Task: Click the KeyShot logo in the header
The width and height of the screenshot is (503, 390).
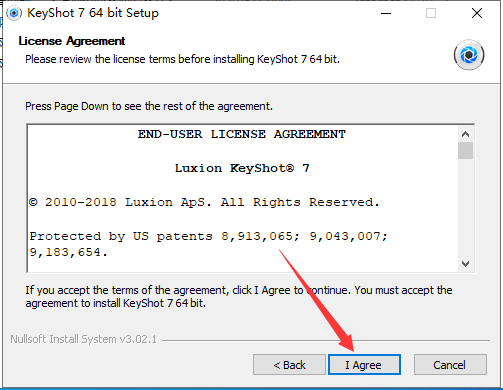Action: tap(469, 55)
